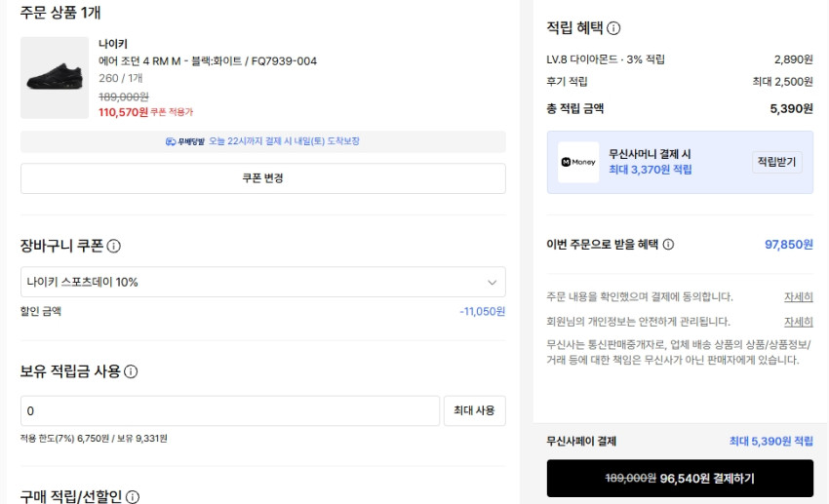Open 자세히 link beside 개인정보 안전 관리
The image size is (829, 504).
[798, 322]
